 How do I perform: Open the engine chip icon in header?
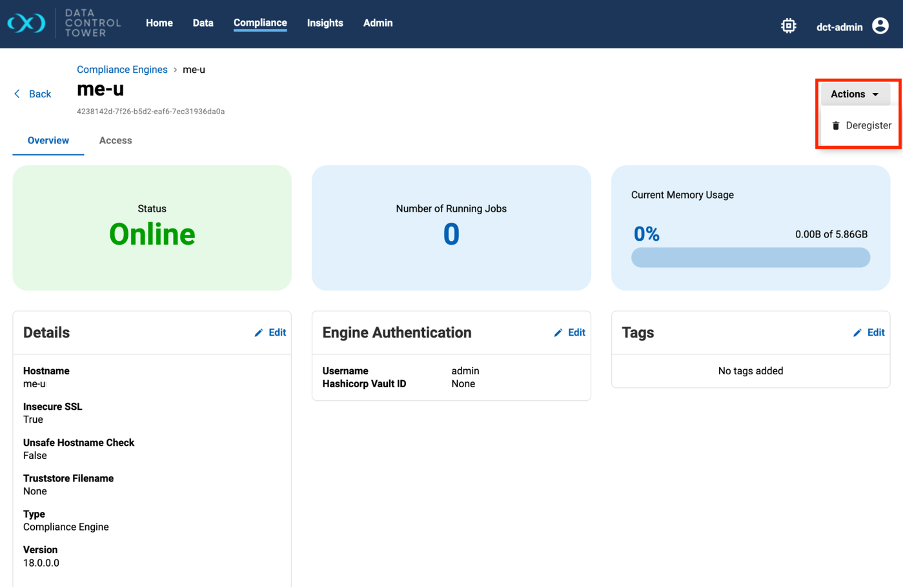[x=788, y=26]
